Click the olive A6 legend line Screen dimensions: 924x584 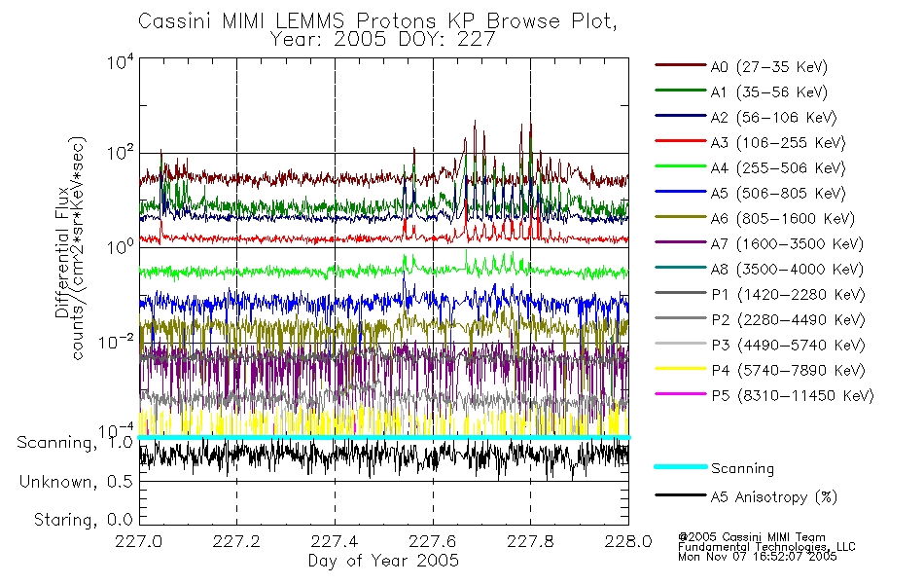[x=680, y=217]
